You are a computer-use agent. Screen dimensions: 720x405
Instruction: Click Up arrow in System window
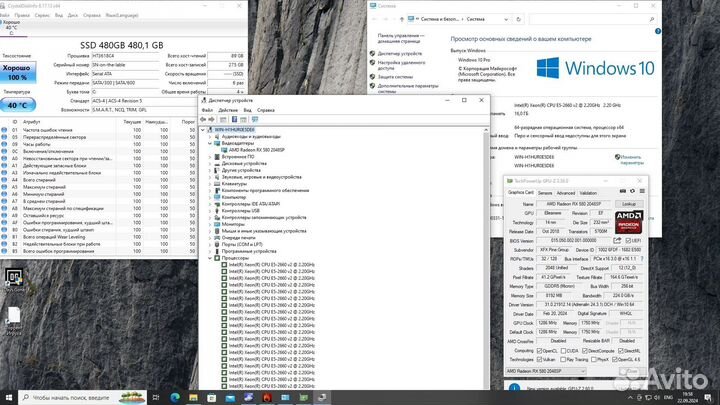tap(402, 19)
